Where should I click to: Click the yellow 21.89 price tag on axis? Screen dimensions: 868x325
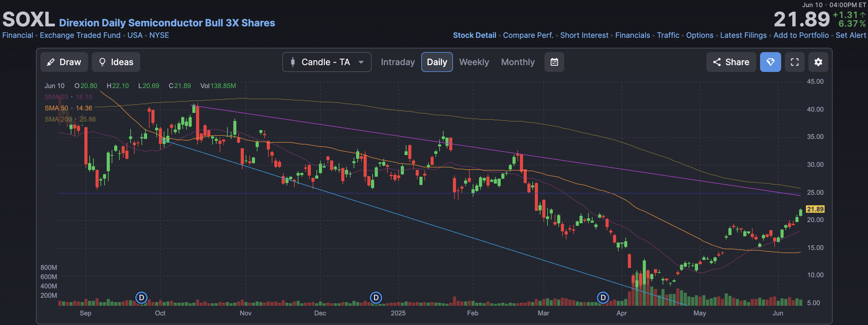click(815, 209)
